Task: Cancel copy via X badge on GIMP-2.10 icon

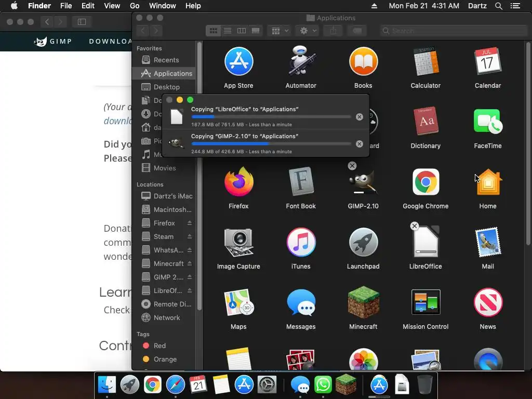Action: pyautogui.click(x=352, y=166)
